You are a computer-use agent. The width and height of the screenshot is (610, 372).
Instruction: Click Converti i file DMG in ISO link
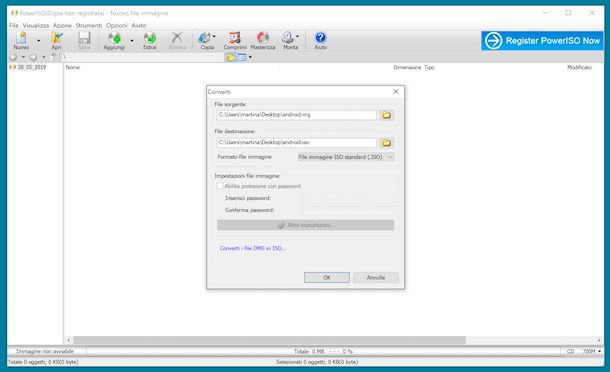[252, 248]
